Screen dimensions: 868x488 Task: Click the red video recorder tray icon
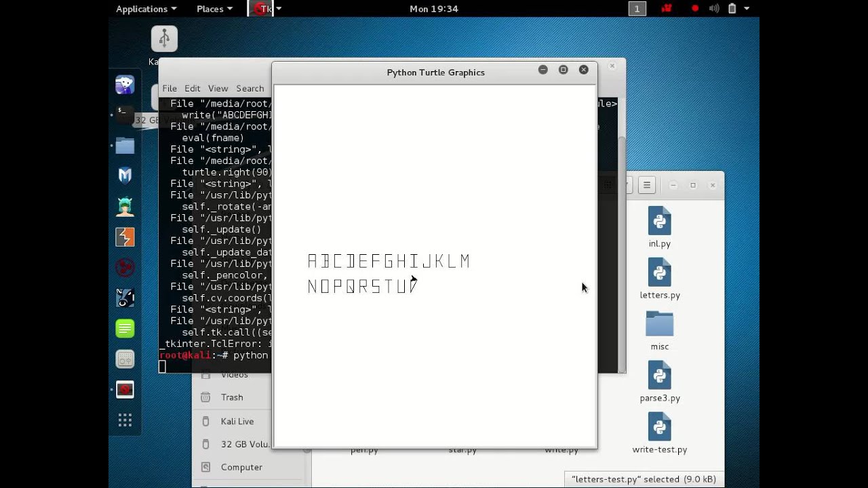(667, 9)
